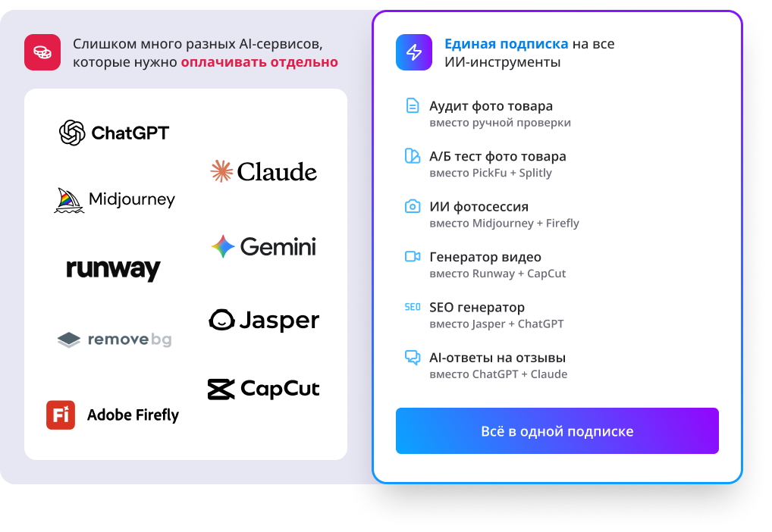Click the Jasper logo
This screenshot has width=772, height=532.
[264, 321]
